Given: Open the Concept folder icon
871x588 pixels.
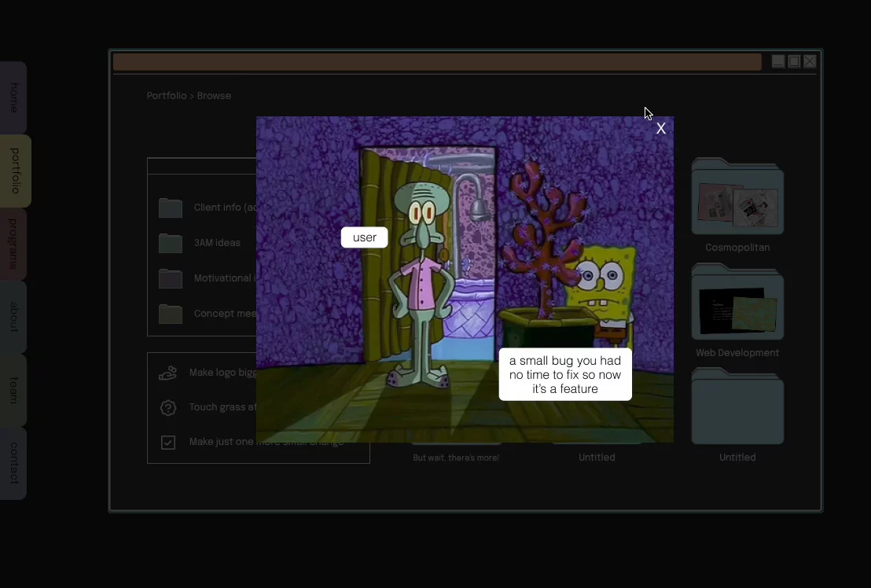Looking at the screenshot, I should tap(171, 314).
